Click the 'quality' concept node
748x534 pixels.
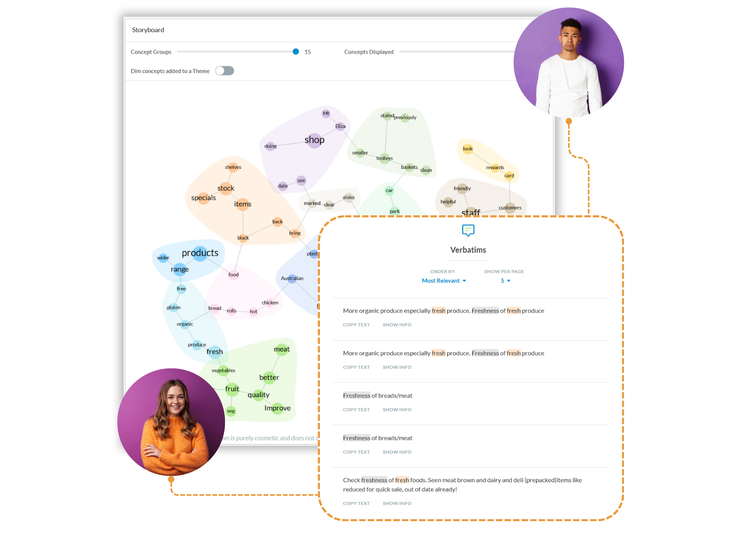click(259, 395)
